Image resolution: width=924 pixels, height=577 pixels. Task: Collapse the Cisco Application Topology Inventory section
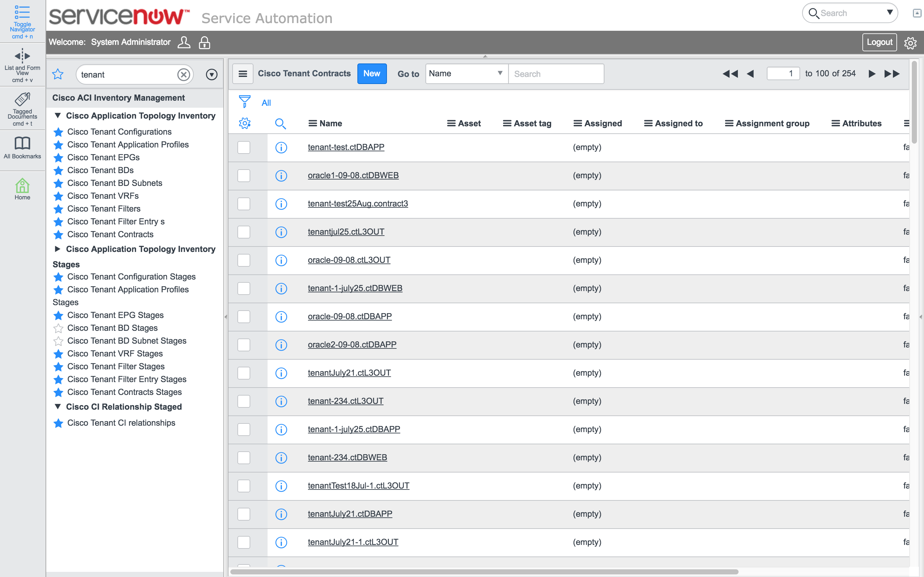[x=58, y=116]
